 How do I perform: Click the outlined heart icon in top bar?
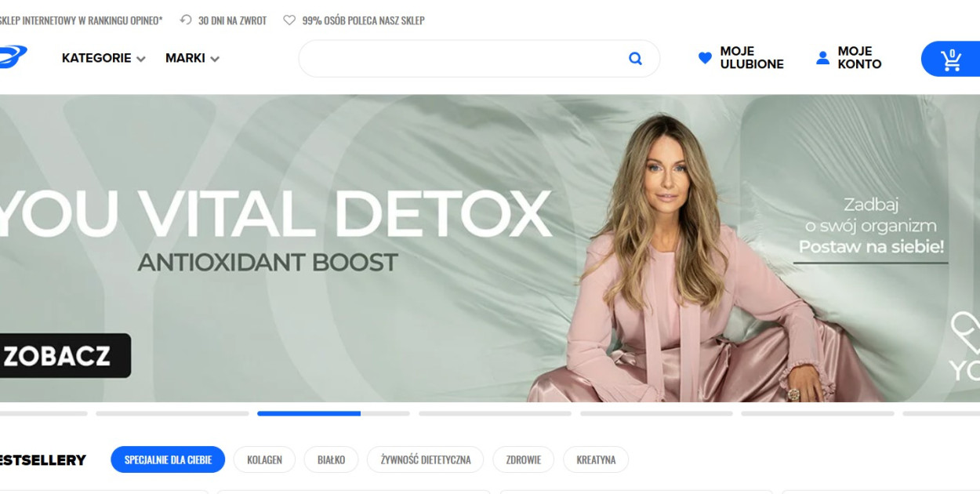coord(289,20)
